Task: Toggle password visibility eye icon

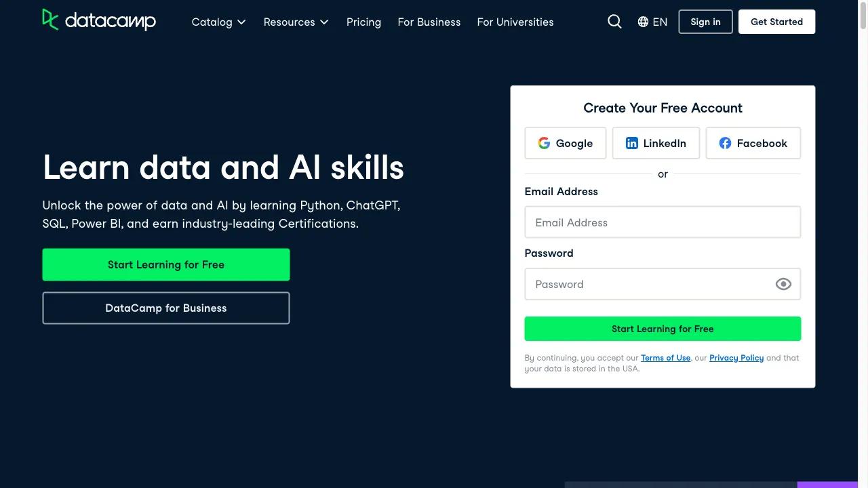Action: [x=783, y=284]
